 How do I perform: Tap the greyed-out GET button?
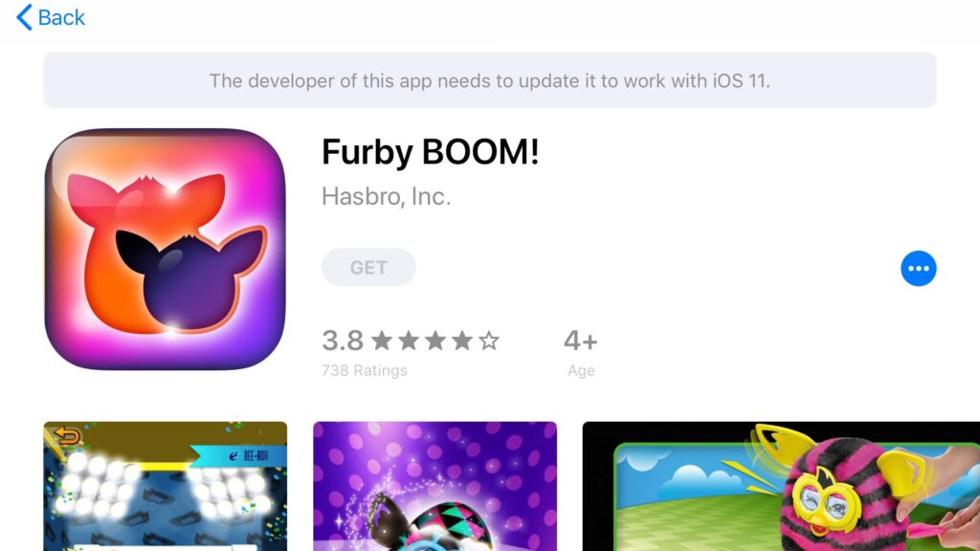pos(368,268)
